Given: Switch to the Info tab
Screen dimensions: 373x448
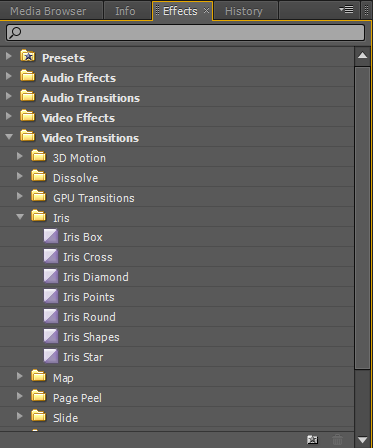Looking at the screenshot, I should tap(125, 11).
